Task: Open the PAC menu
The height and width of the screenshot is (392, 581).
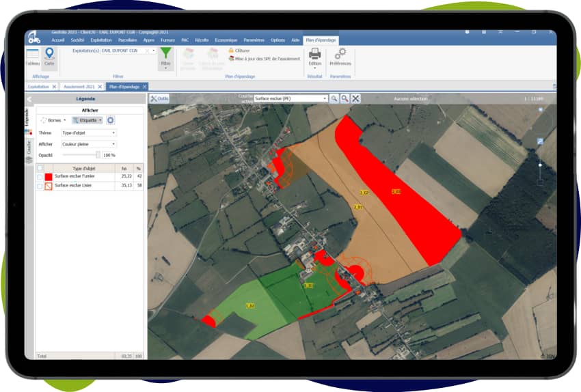Action: click(x=185, y=40)
